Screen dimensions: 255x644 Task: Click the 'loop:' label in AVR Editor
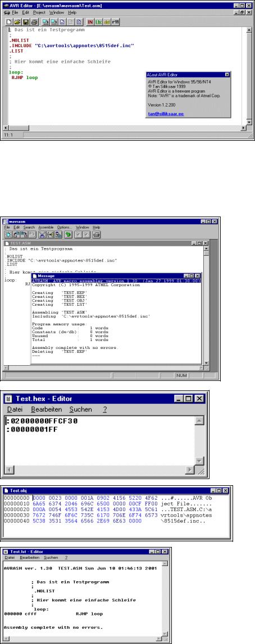point(15,72)
